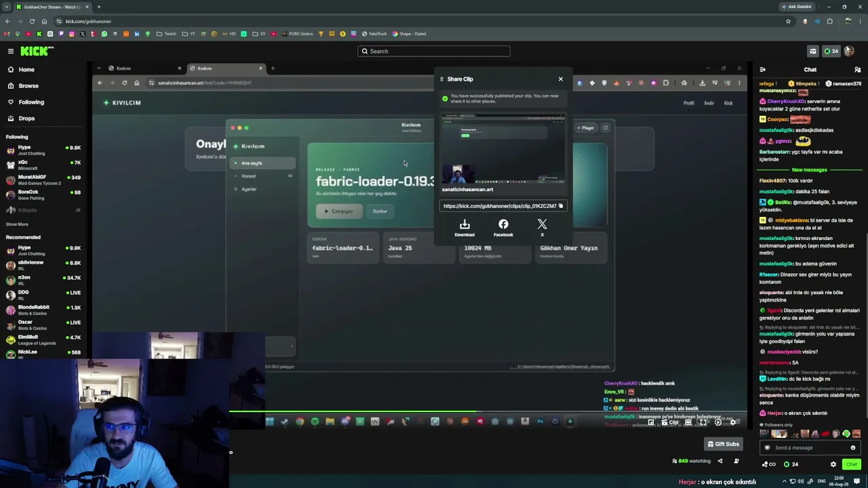Open recommended channel ElmilloR

(43, 340)
